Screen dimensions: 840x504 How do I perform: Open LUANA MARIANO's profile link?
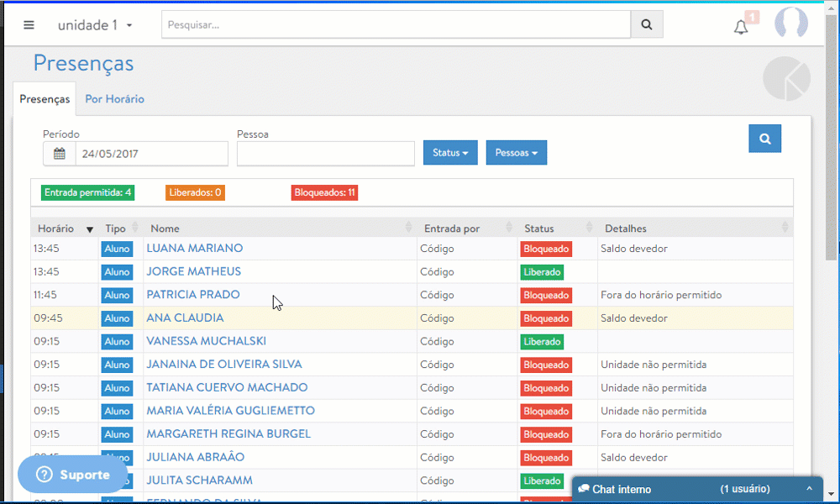pos(195,249)
